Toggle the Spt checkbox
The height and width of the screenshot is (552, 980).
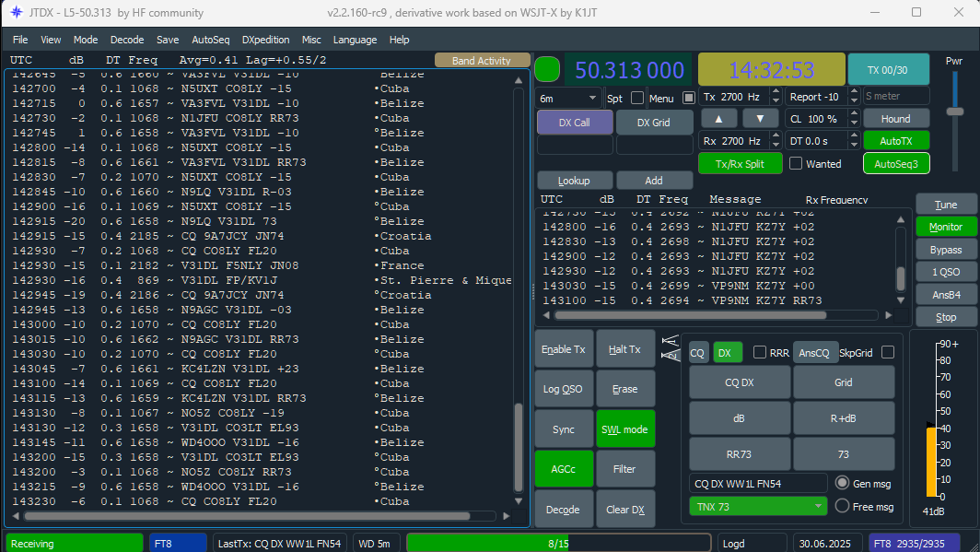click(x=637, y=98)
